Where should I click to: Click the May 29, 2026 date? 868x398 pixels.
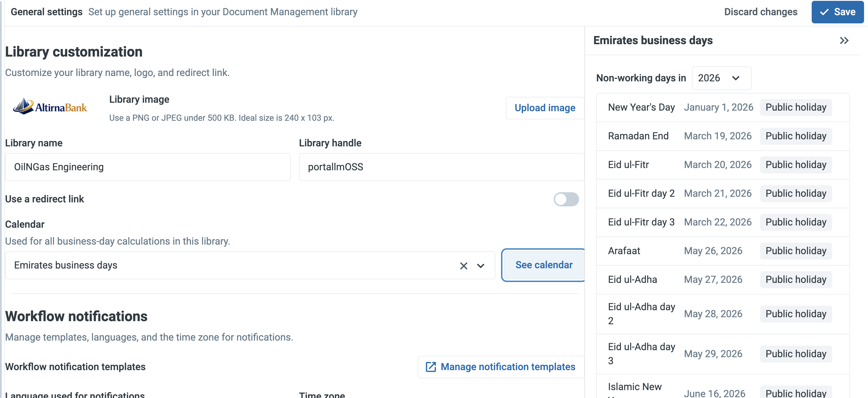pos(713,354)
